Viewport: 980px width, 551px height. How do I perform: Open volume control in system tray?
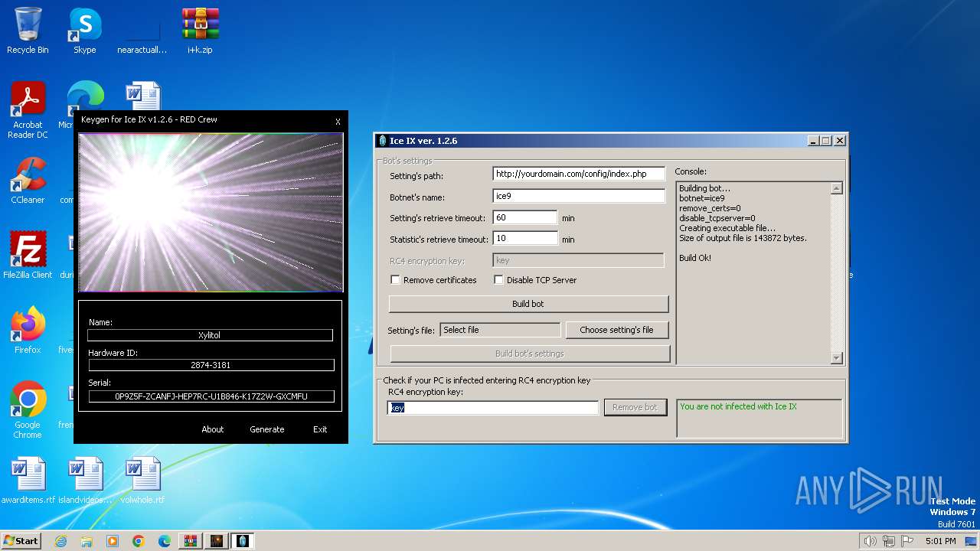pyautogui.click(x=870, y=541)
